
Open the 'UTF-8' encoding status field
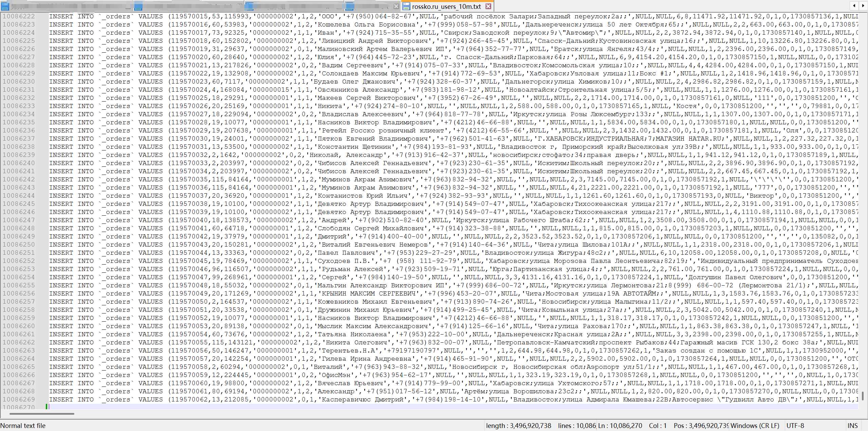pos(795,426)
